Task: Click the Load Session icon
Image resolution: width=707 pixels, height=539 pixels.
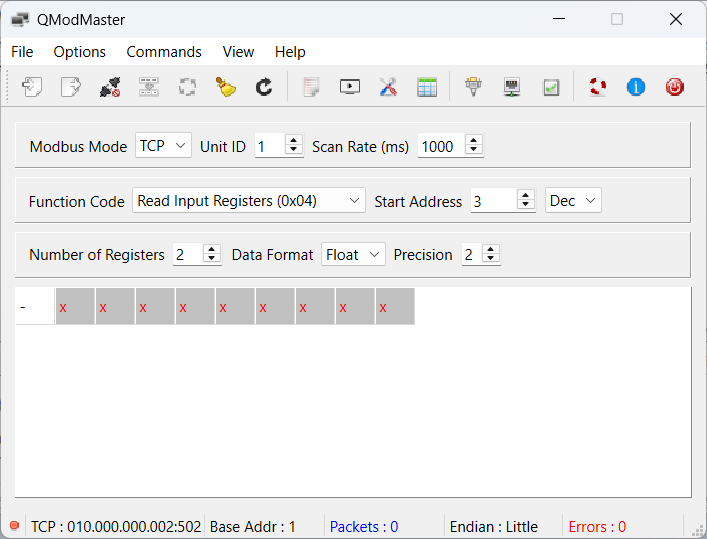Action: click(32, 87)
